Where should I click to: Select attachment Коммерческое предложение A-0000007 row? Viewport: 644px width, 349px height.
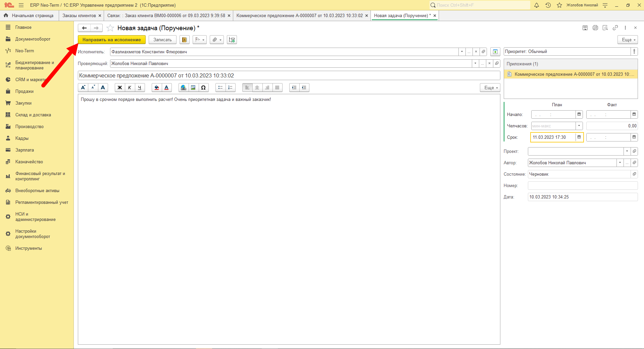click(x=571, y=74)
